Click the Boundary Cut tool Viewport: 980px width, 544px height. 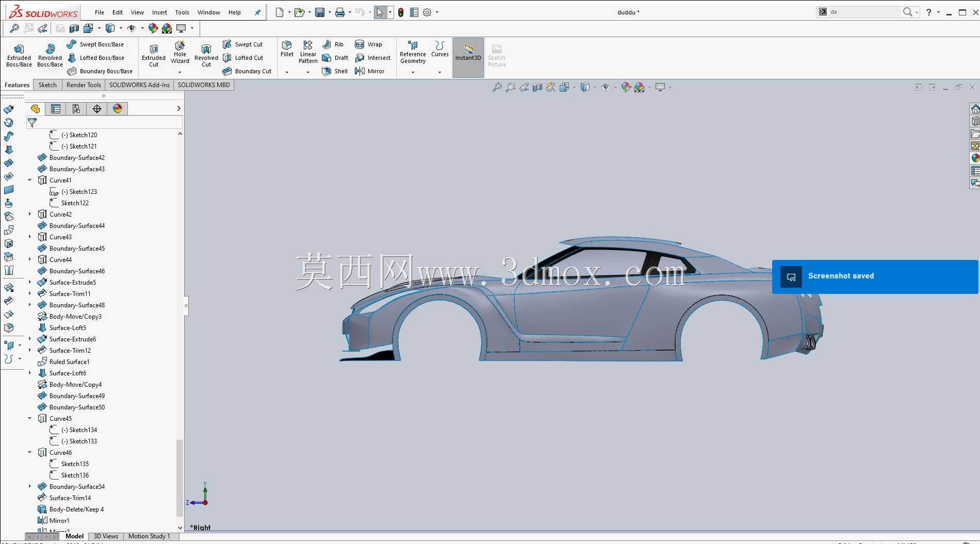(247, 71)
